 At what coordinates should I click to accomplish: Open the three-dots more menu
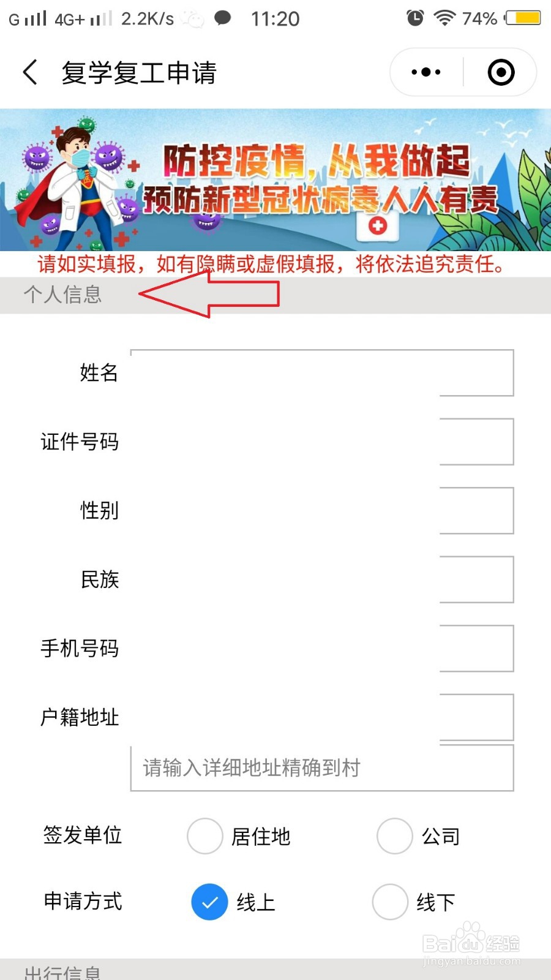pyautogui.click(x=426, y=72)
